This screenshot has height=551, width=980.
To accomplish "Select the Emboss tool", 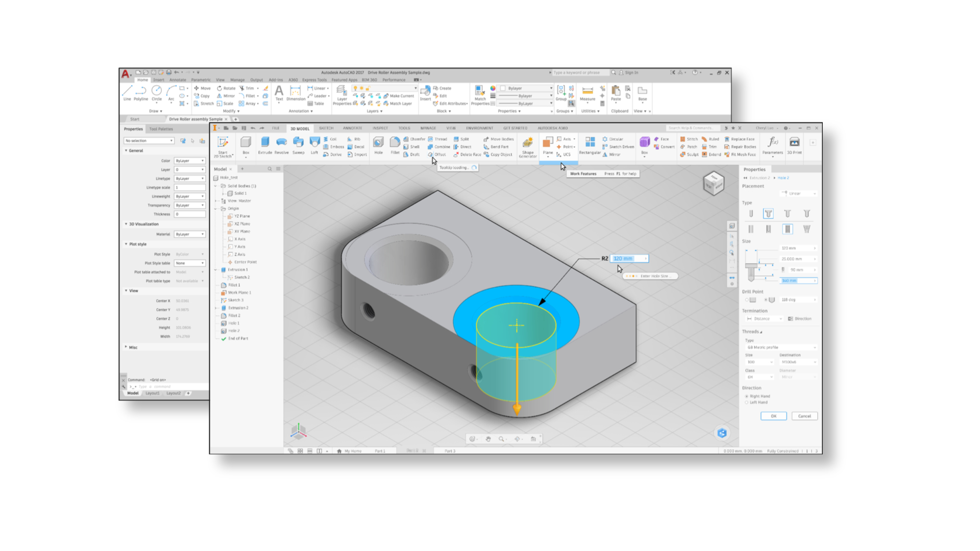I will [334, 147].
